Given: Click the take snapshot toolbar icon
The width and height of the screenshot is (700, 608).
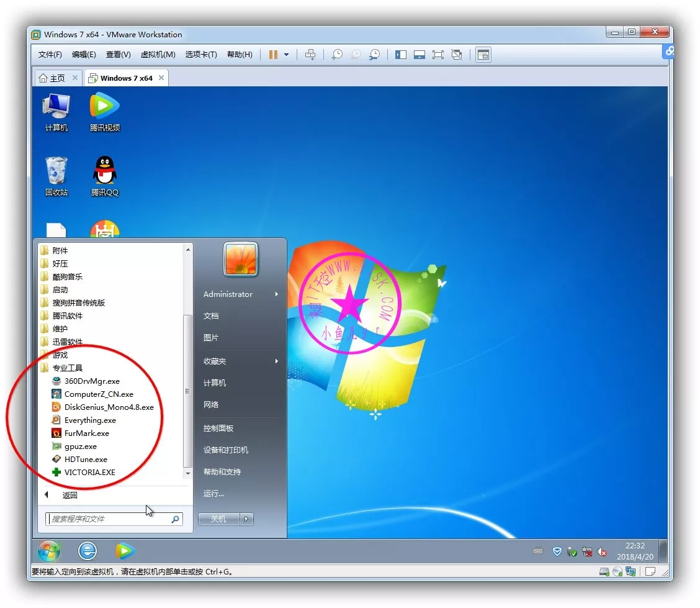Looking at the screenshot, I should pos(336,55).
